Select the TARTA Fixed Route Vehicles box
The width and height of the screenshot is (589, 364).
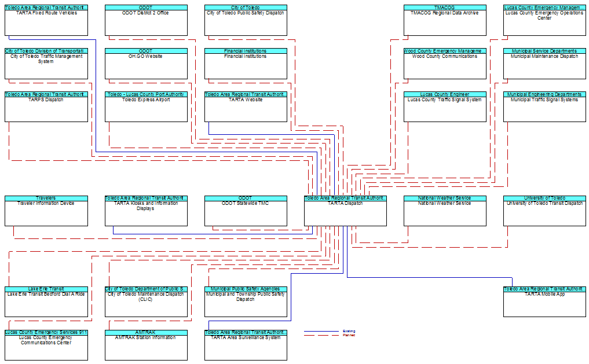46,20
